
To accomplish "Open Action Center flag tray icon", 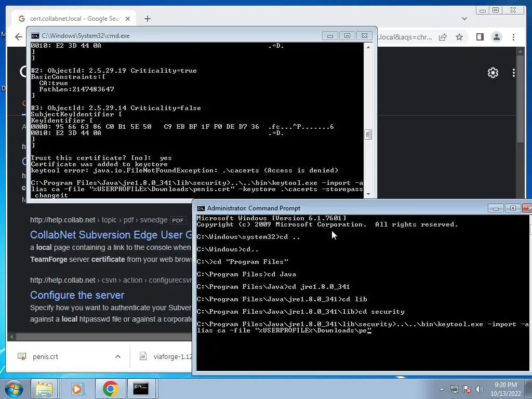I will click(467, 389).
